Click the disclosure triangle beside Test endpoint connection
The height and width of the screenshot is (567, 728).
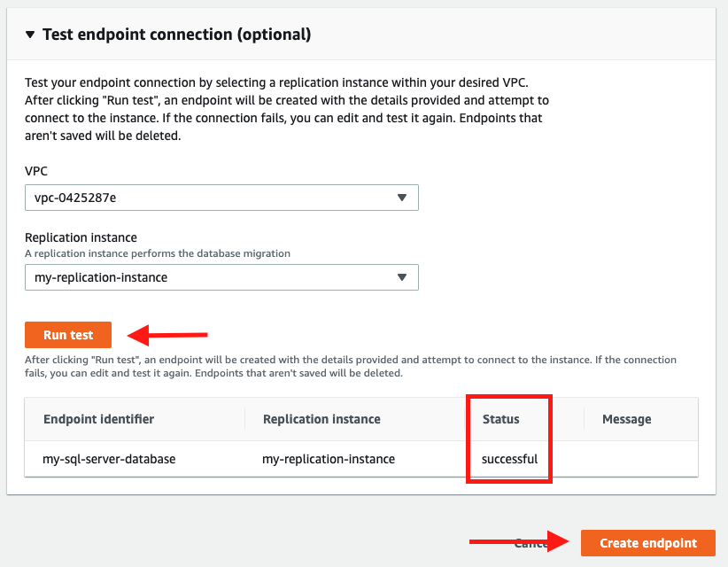pos(30,34)
